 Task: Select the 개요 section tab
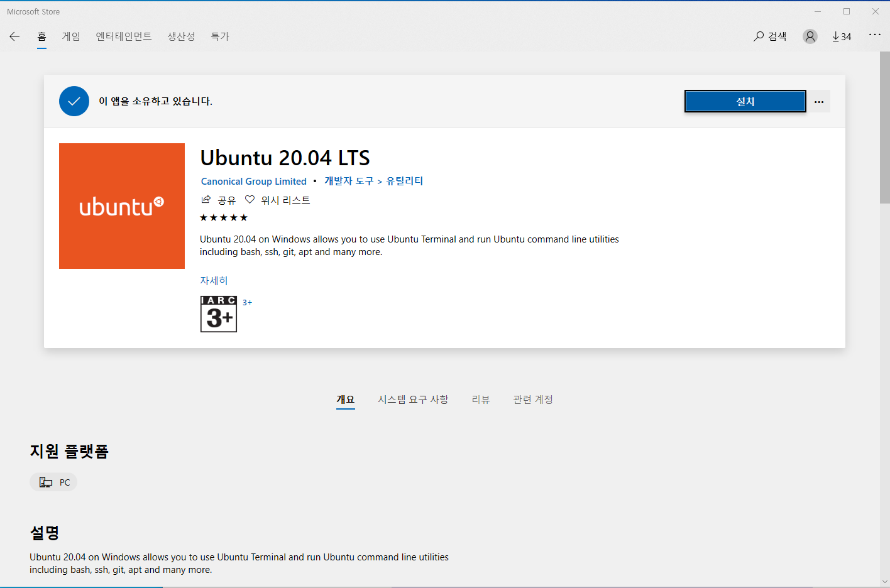click(x=346, y=400)
